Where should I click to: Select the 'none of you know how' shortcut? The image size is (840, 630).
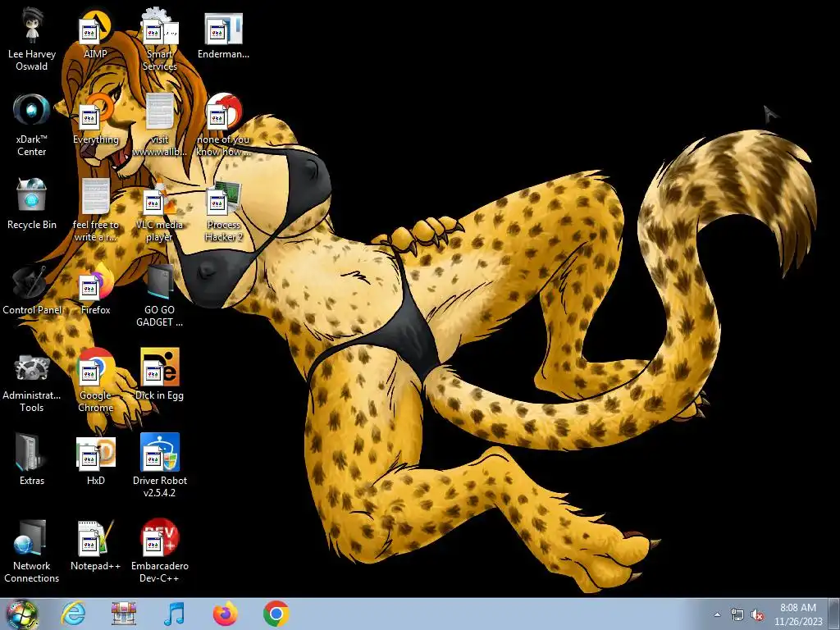pyautogui.click(x=223, y=126)
